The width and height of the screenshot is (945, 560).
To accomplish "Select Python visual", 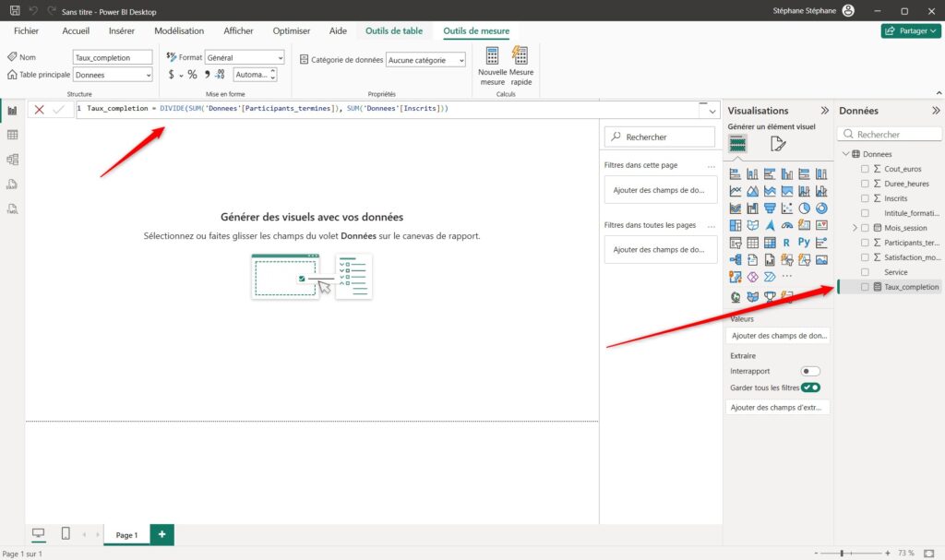I will coord(804,243).
